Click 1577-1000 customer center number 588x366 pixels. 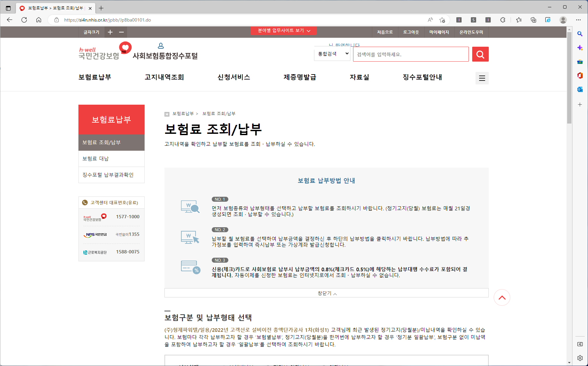pos(128,217)
